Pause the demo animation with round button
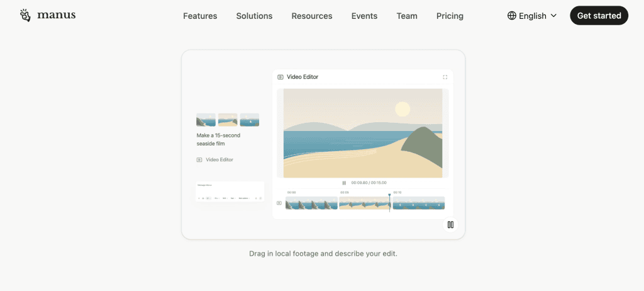Image resolution: width=644 pixels, height=291 pixels. point(450,225)
